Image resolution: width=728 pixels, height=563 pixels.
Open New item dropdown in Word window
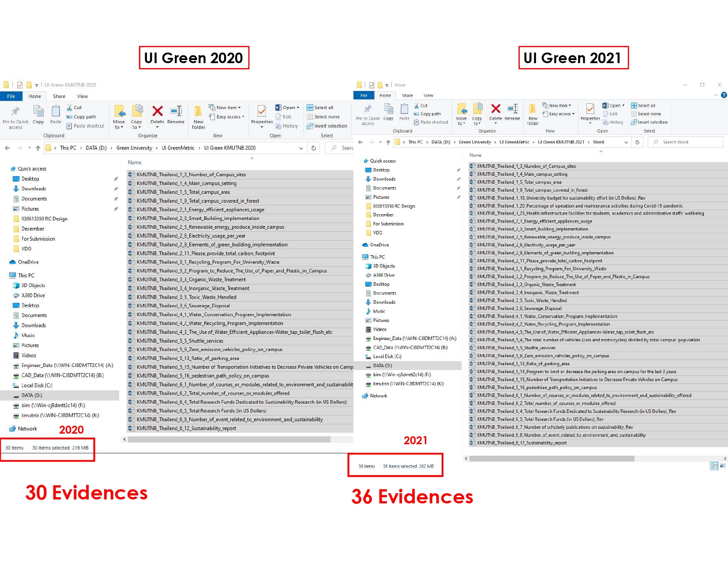pos(557,106)
